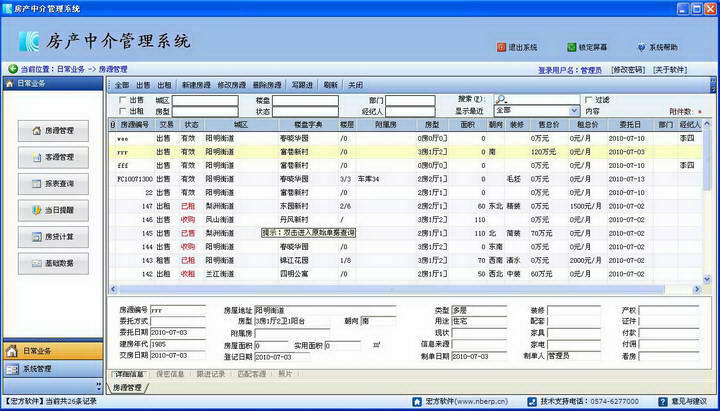The image size is (720, 411).
Task: Open 当日提醒 in the sidebar
Action: tap(53, 210)
